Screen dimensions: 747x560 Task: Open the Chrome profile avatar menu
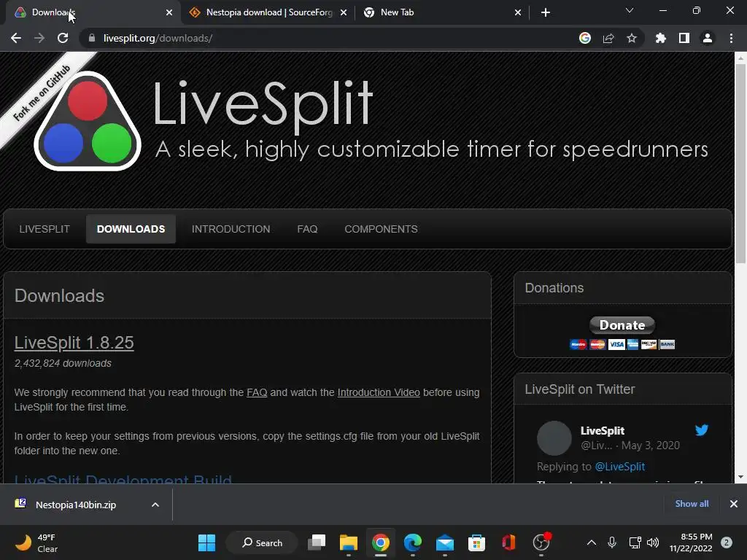pyautogui.click(x=708, y=38)
